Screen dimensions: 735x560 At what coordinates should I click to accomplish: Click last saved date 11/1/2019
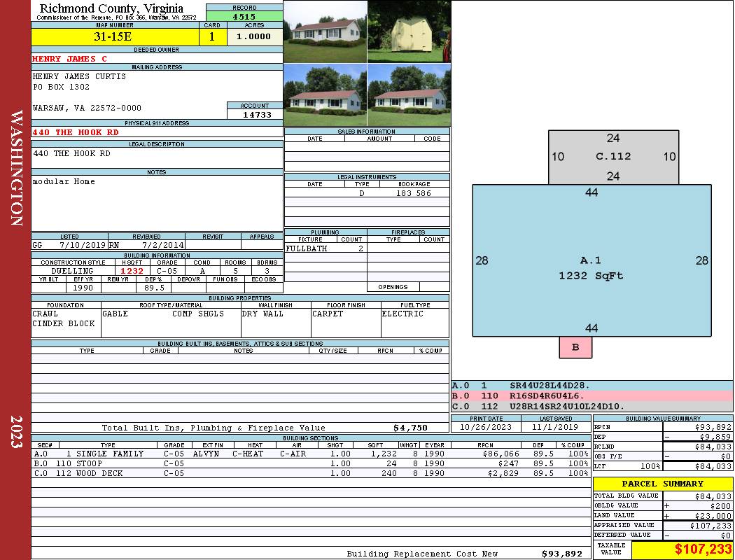(556, 427)
